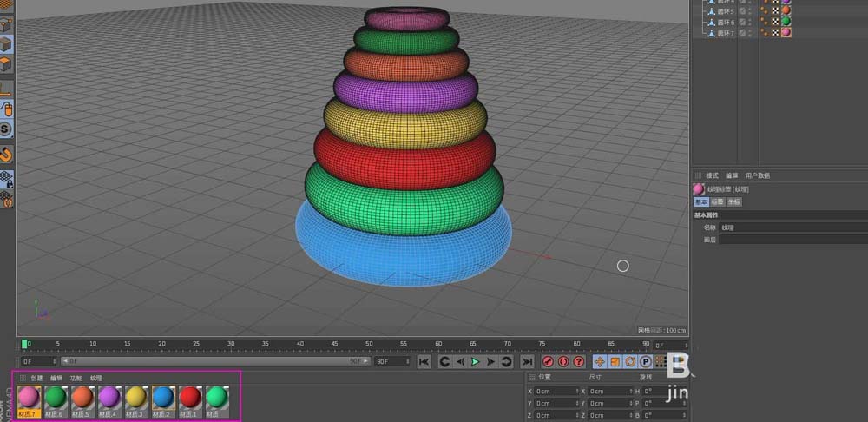Click the phong tag on 圆环 6

[x=765, y=22]
